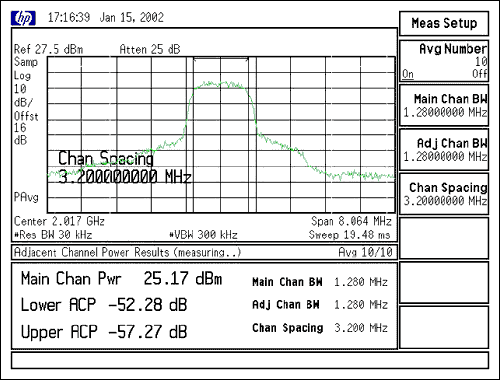This screenshot has height=380, width=500.
Task: Click the VBW 300 kHz annotation
Action: (203, 235)
